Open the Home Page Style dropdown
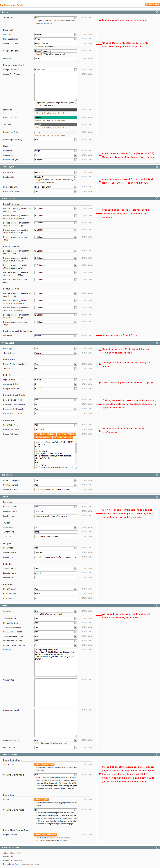Viewport: 160px width, 868px height. [56, 187]
